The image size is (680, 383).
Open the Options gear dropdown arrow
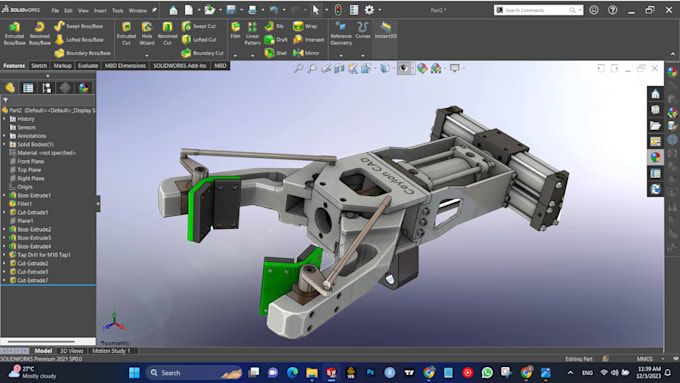click(380, 10)
